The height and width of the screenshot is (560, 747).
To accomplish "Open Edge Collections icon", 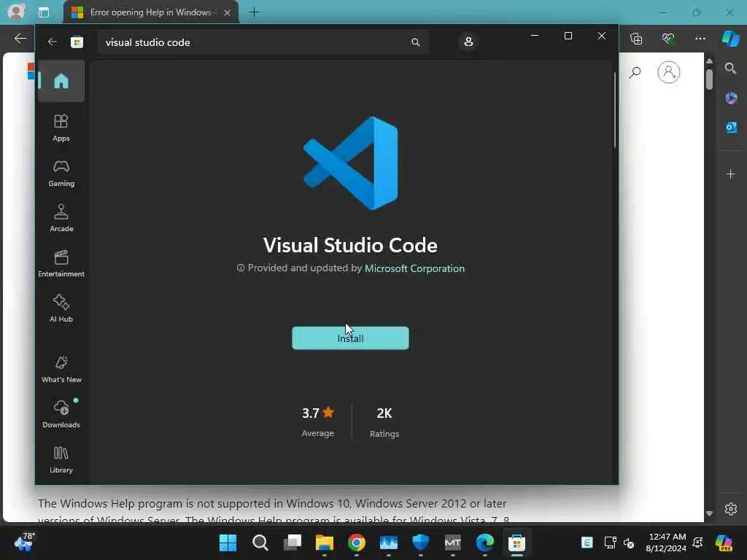I will pos(636,39).
